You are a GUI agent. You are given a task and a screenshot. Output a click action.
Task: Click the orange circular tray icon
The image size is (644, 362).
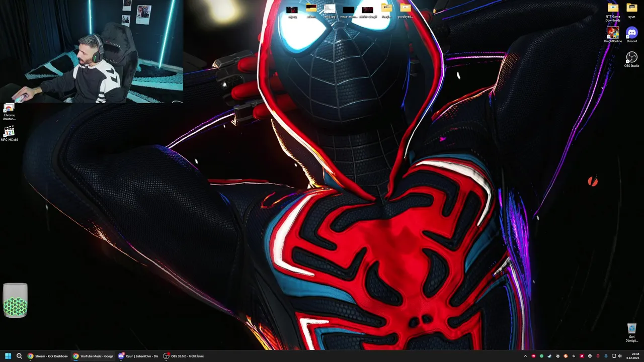tap(566, 356)
